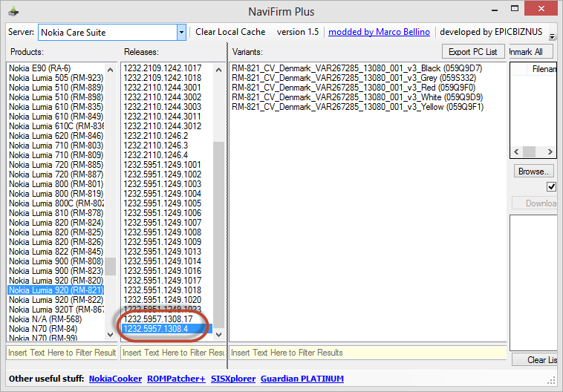Select Nokia Lumia 820 (RM-824) product
Image resolution: width=563 pixels, height=392 pixels.
tap(56, 223)
